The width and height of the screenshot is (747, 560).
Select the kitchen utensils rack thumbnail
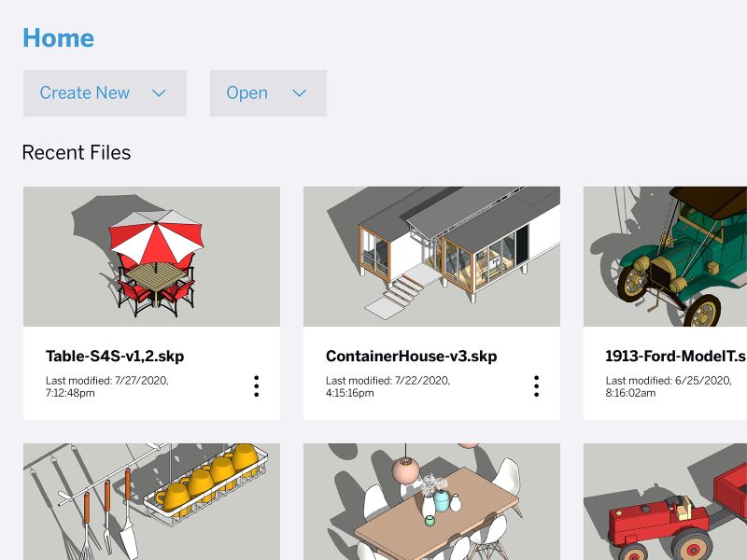pos(151,501)
